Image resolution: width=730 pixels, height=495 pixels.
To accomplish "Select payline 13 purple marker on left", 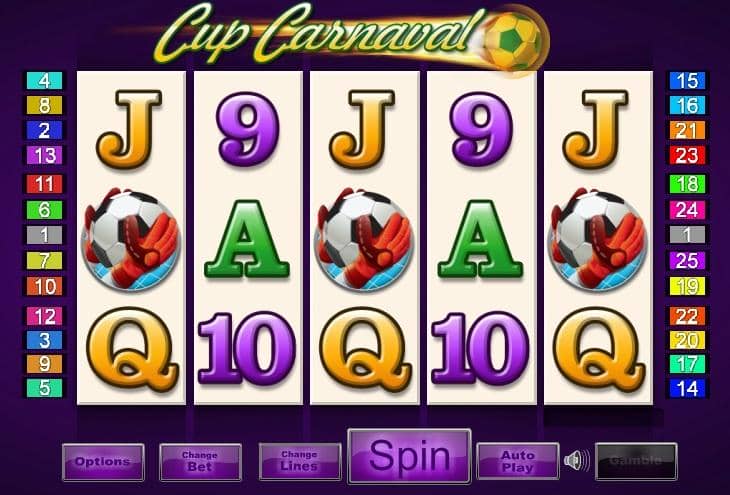I will tap(44, 155).
